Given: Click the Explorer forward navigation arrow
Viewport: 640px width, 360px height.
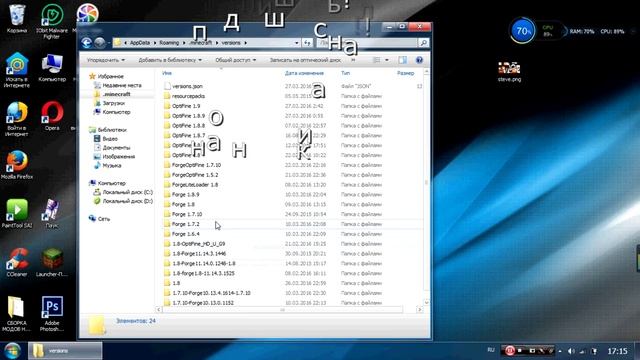Looking at the screenshot, I should coord(99,42).
